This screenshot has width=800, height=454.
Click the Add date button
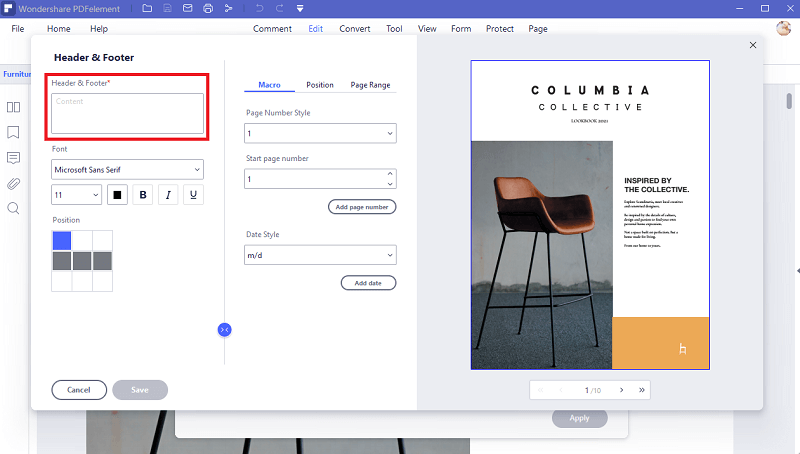368,283
